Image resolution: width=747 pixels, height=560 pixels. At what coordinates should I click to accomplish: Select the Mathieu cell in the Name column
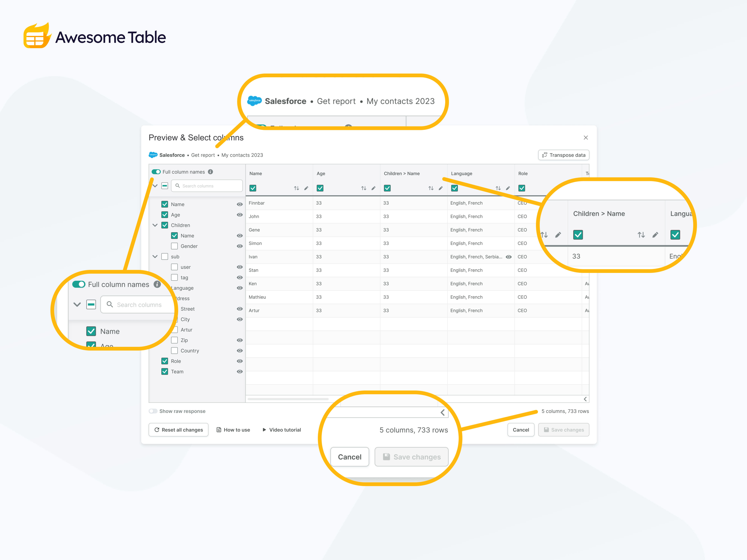click(279, 297)
